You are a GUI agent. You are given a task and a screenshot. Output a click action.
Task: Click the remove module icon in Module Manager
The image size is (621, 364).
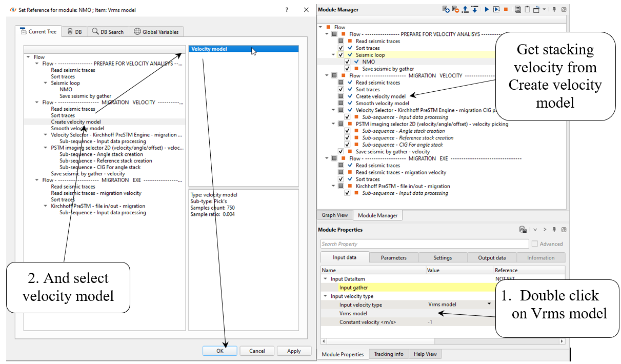[455, 10]
